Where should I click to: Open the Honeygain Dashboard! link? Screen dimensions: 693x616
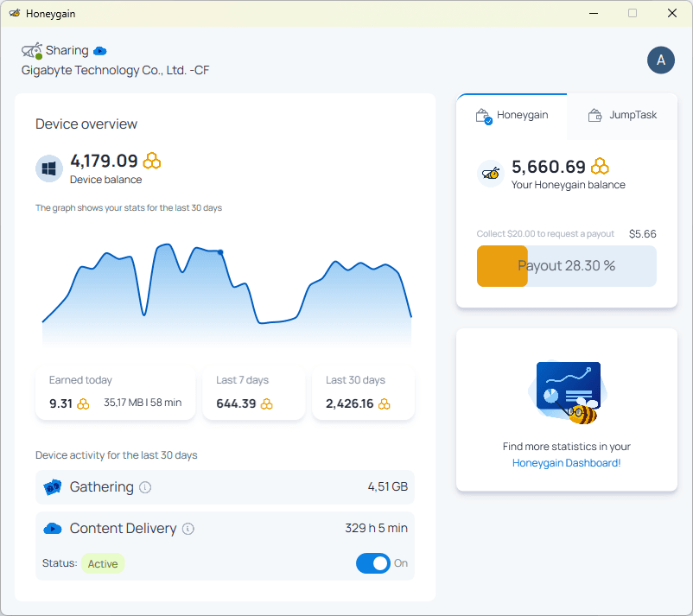point(566,463)
